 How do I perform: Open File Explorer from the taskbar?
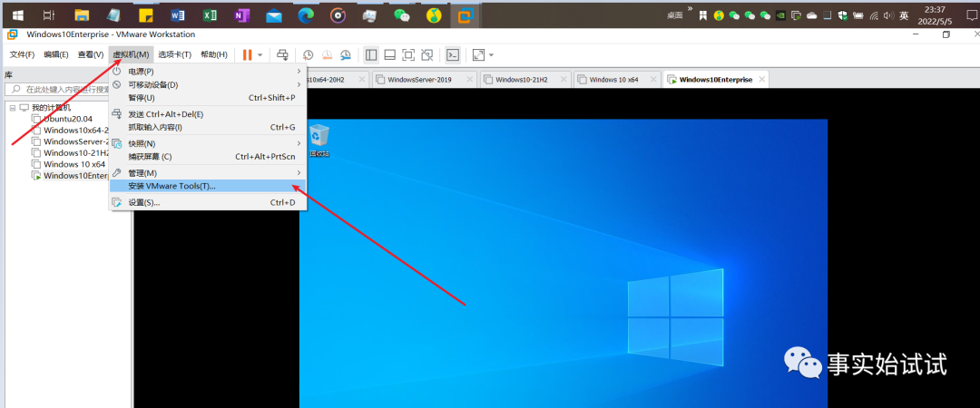click(82, 15)
